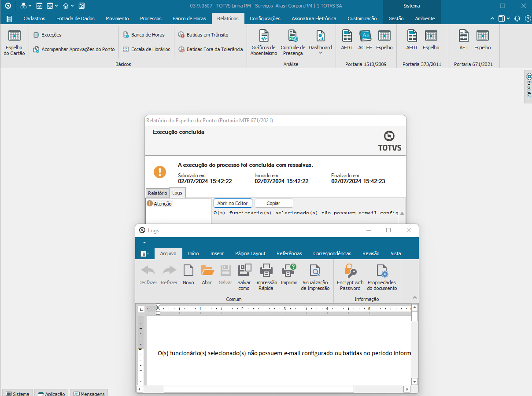Open Espelho under Portaria 1510/2009
This screenshot has height=396, width=532.
click(384, 40)
